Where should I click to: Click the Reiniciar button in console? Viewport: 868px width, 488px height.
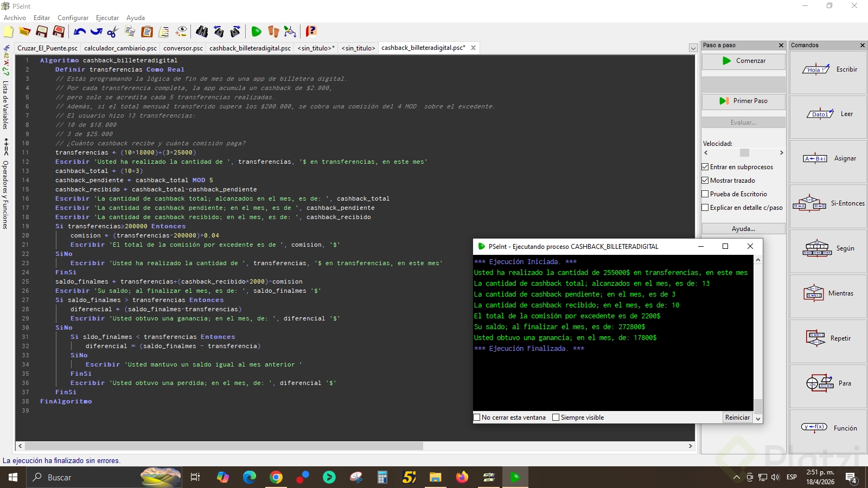(x=737, y=418)
